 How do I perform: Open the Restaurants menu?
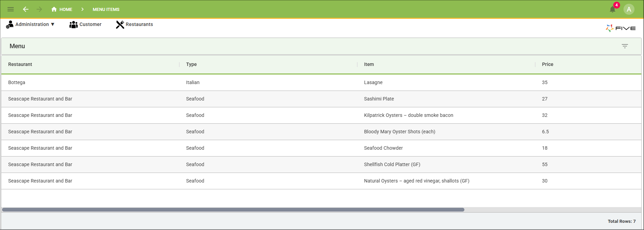click(139, 24)
